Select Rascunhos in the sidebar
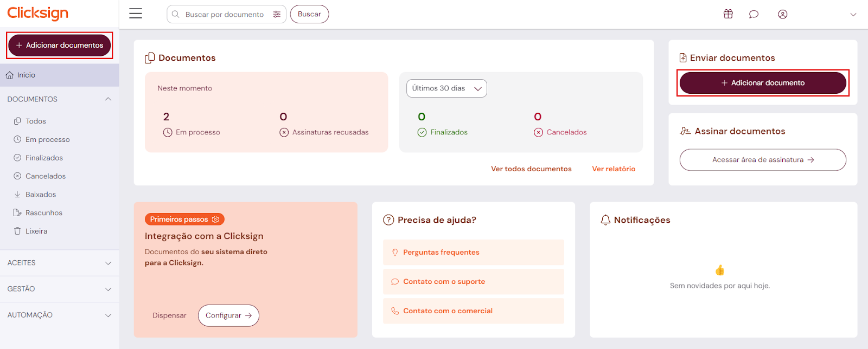The image size is (868, 349). [43, 213]
